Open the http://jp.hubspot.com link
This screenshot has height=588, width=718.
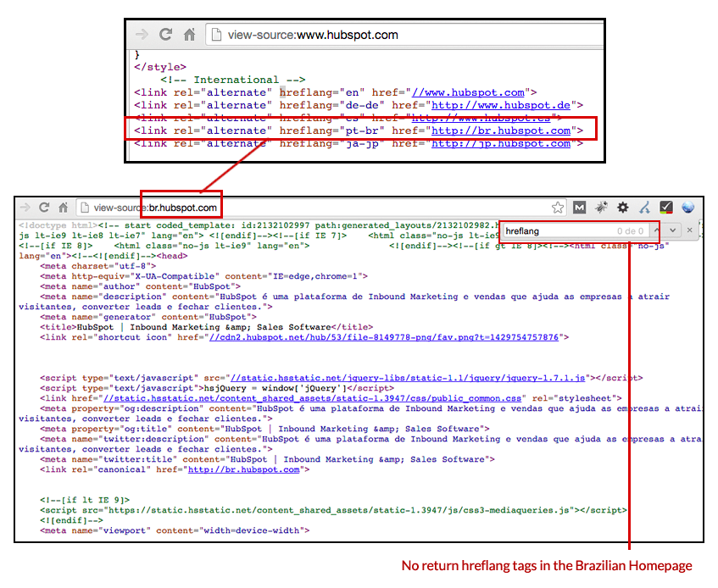(501, 144)
